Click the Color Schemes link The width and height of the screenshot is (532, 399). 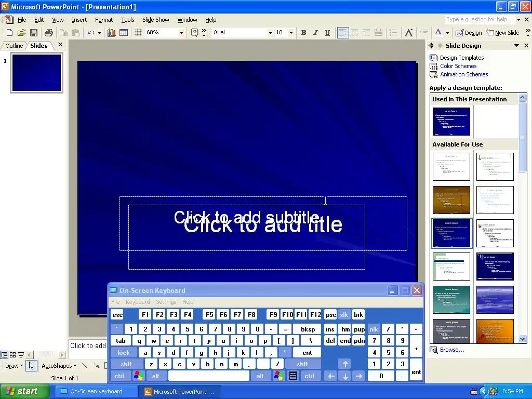[x=458, y=66]
